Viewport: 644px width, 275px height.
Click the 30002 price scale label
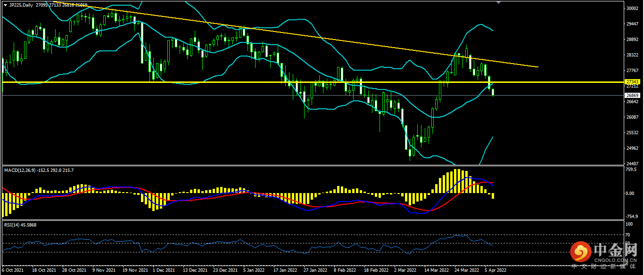click(x=632, y=8)
